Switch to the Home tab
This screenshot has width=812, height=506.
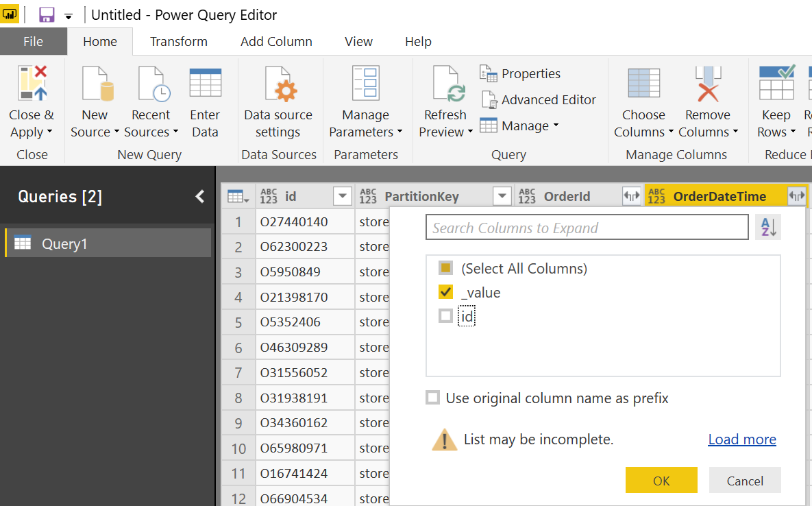tap(100, 41)
